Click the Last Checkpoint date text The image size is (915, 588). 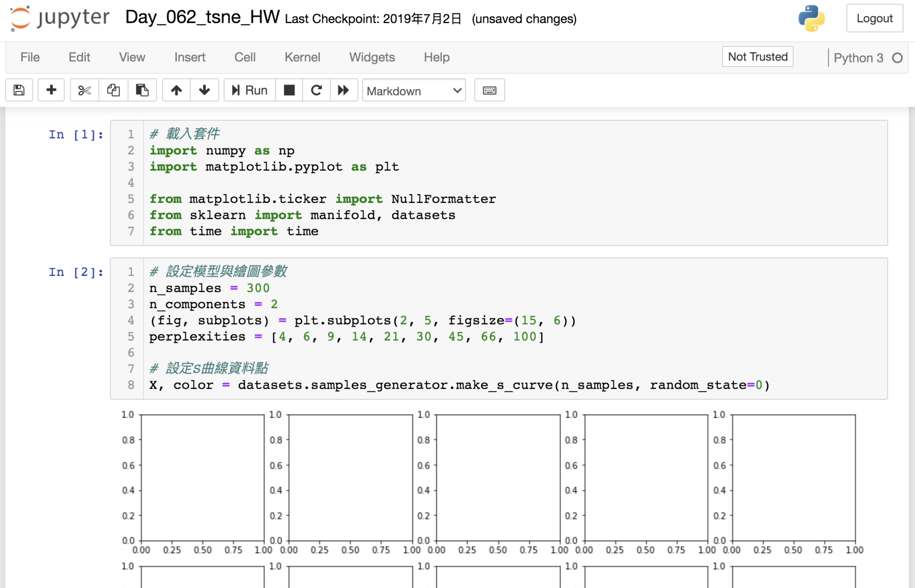click(373, 19)
